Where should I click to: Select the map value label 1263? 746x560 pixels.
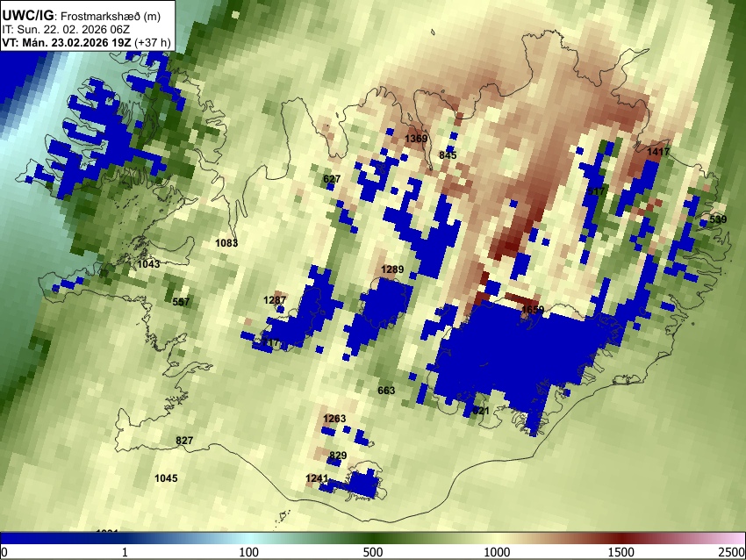(x=334, y=419)
